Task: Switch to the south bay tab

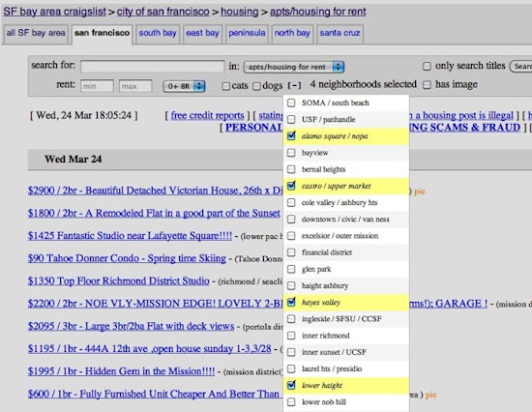Action: (x=158, y=33)
